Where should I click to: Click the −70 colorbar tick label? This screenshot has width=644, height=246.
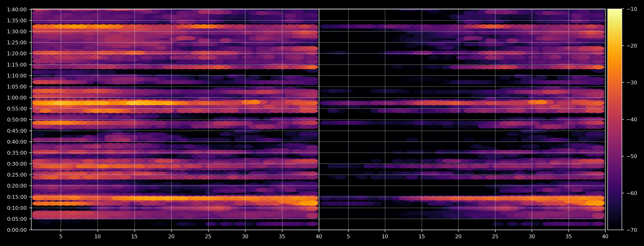pyautogui.click(x=632, y=230)
